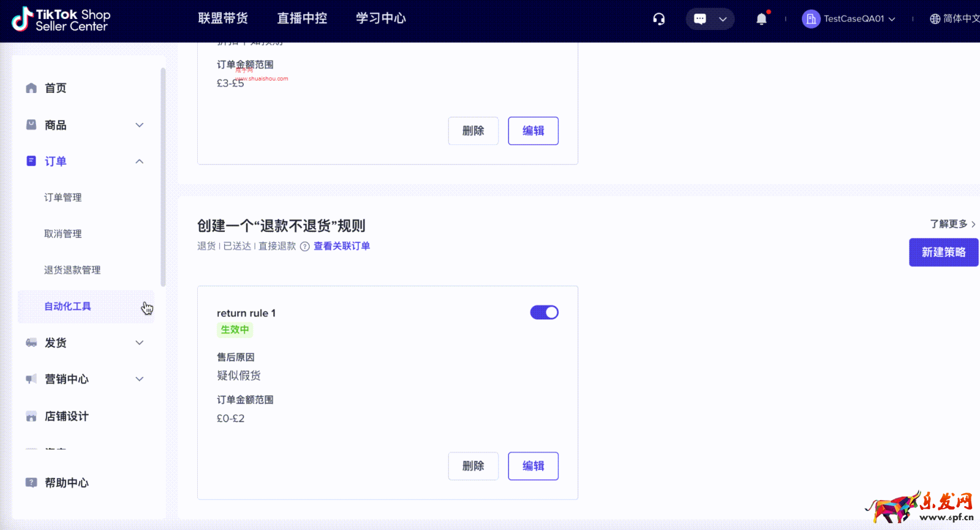The width and height of the screenshot is (980, 530).
Task: Select 自动化工具 submenu item
Action: click(x=86, y=306)
